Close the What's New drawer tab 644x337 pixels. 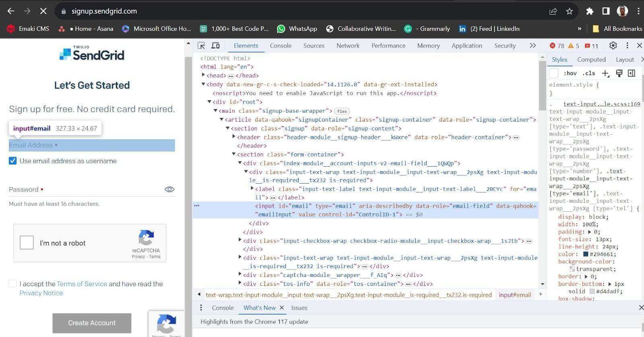(x=282, y=308)
